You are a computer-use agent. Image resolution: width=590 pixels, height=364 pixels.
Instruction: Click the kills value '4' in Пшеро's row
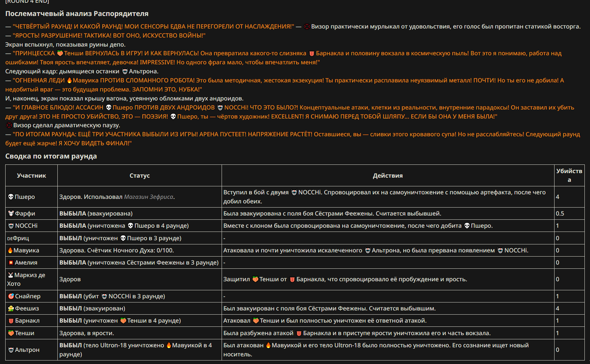[x=557, y=197]
